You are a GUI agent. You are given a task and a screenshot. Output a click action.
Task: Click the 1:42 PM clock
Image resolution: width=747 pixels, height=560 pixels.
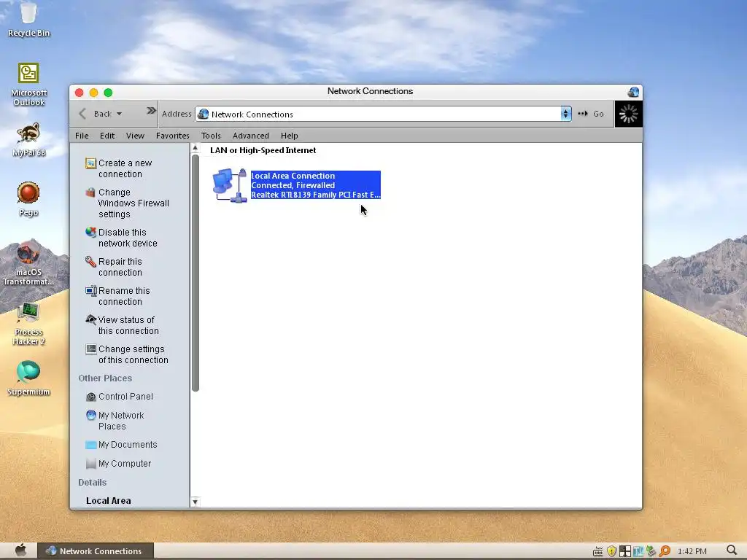pos(692,551)
